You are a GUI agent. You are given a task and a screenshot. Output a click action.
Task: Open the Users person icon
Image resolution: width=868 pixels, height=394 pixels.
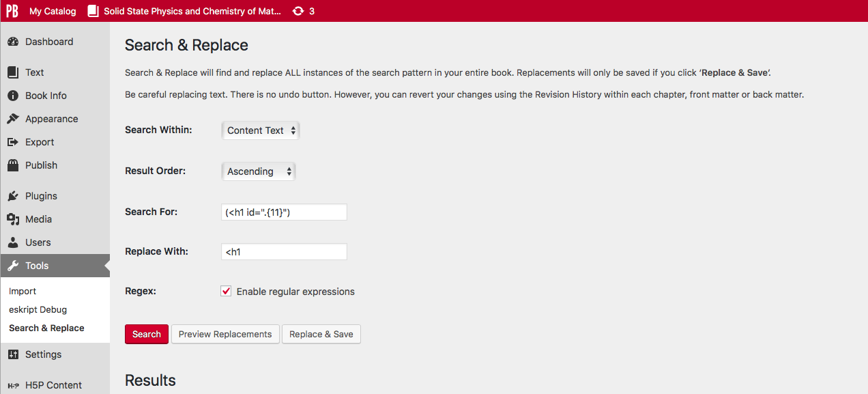(x=13, y=242)
